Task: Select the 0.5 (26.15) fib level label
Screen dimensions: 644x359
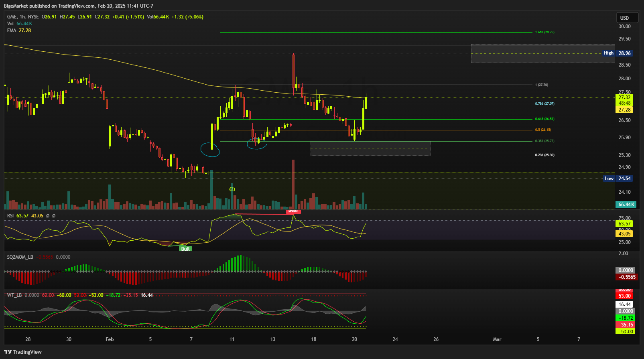Action: click(x=543, y=130)
